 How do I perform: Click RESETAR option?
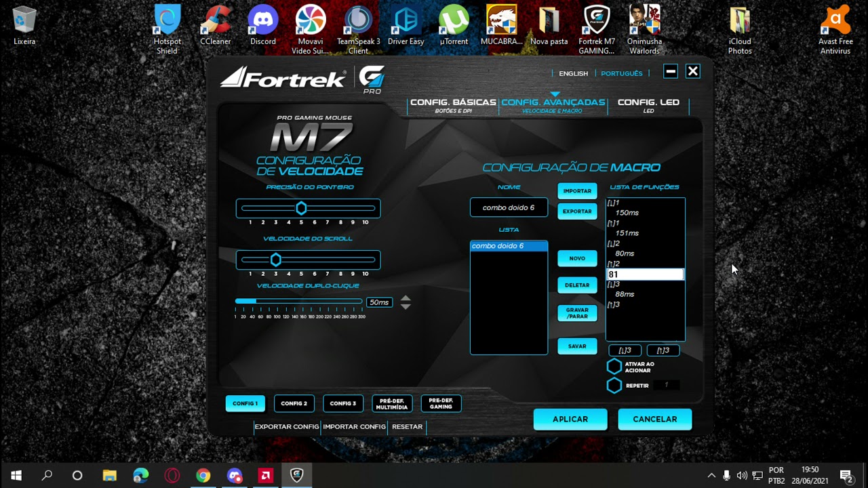point(407,426)
